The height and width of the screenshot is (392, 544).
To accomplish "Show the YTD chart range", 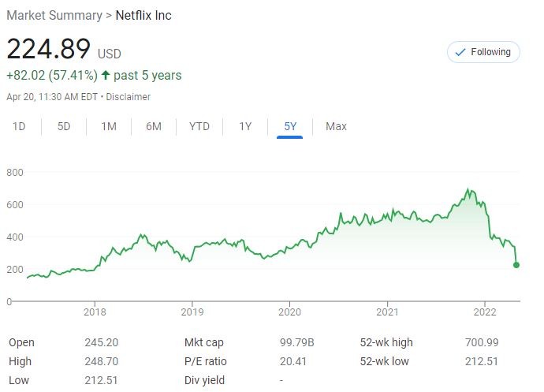I will 199,126.
